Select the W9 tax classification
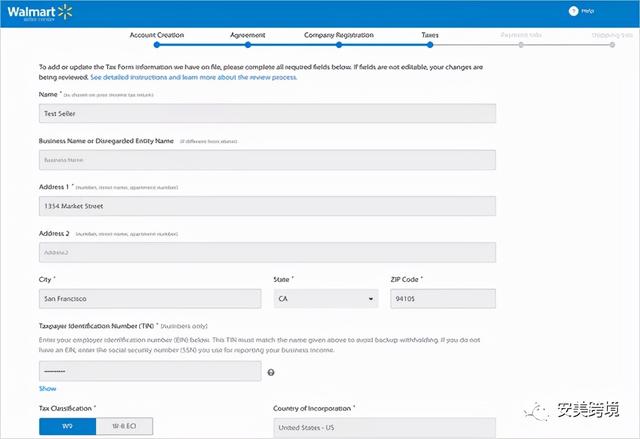Viewport: 640px width, 439px height. pos(67,427)
